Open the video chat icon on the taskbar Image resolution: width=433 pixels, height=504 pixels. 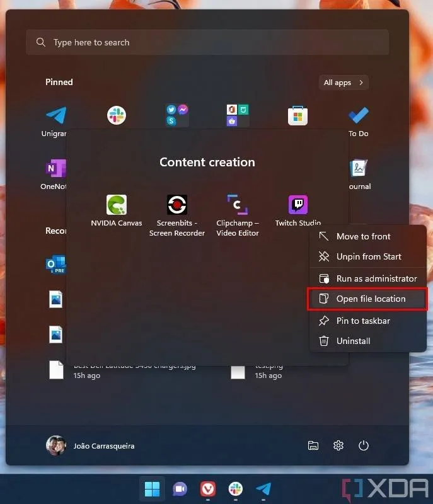(x=180, y=489)
